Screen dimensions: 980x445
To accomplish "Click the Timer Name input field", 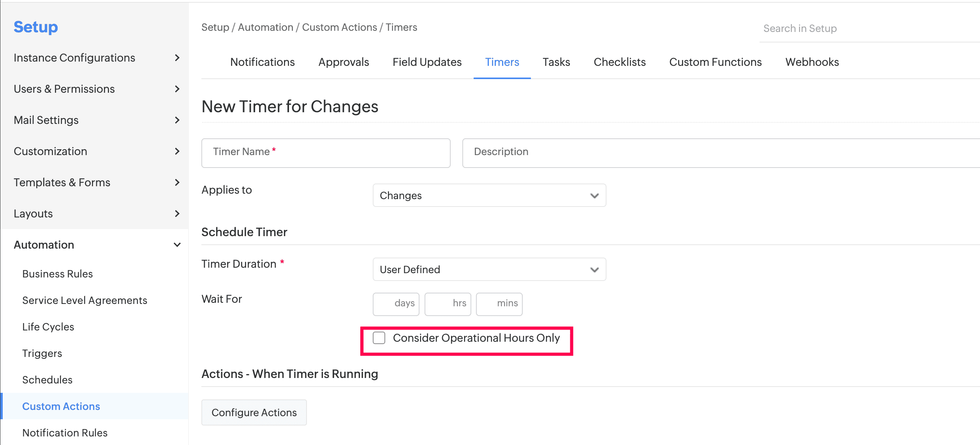I will [326, 153].
